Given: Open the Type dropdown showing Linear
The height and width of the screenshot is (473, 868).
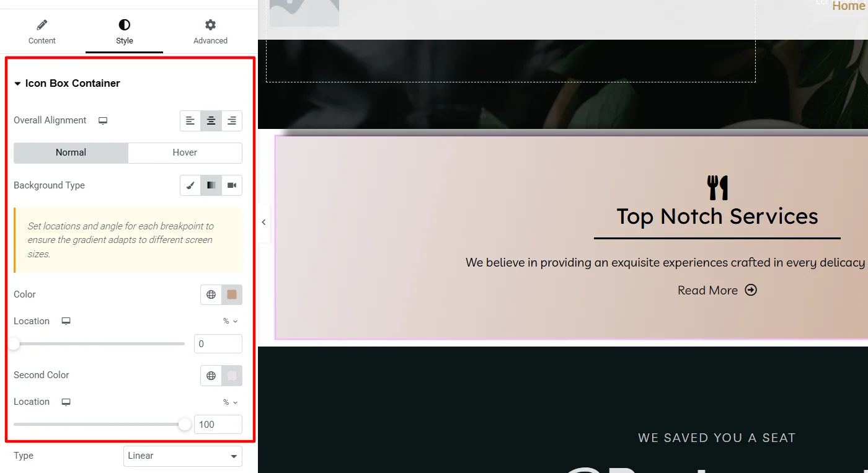Looking at the screenshot, I should point(183,456).
